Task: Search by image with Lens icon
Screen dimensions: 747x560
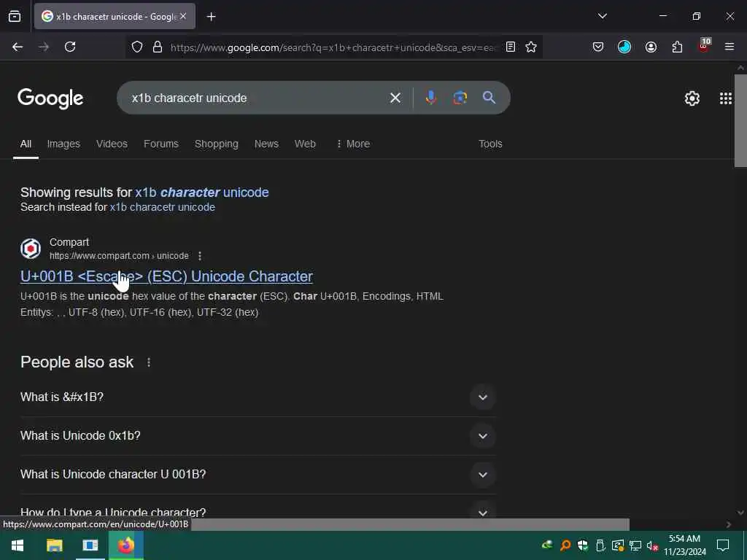Action: (x=460, y=98)
